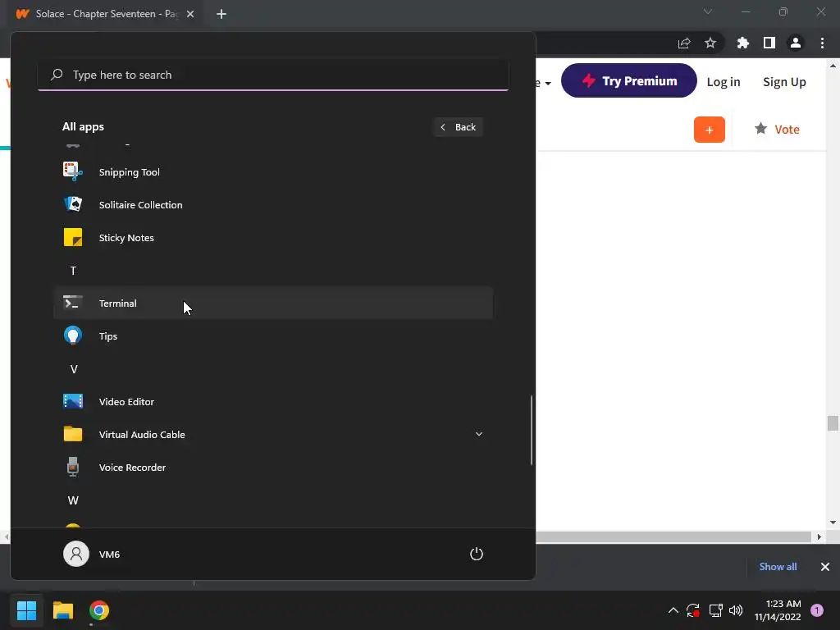
Task: Show hidden tray icons with the up chevron
Action: click(673, 610)
